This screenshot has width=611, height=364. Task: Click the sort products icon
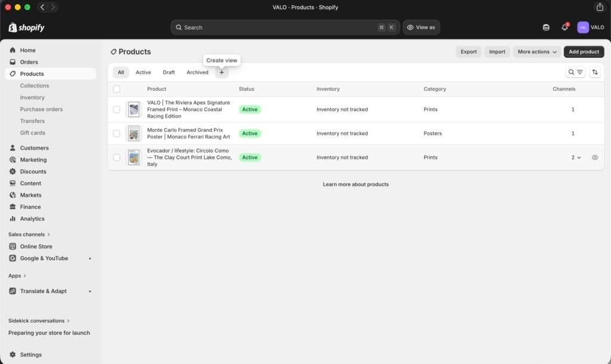[595, 72]
